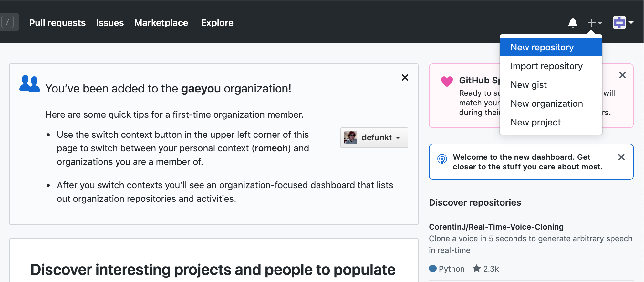Viewport: 644px width, 282px height.
Task: Click the broadcast icon in welcome banner
Action: click(442, 159)
